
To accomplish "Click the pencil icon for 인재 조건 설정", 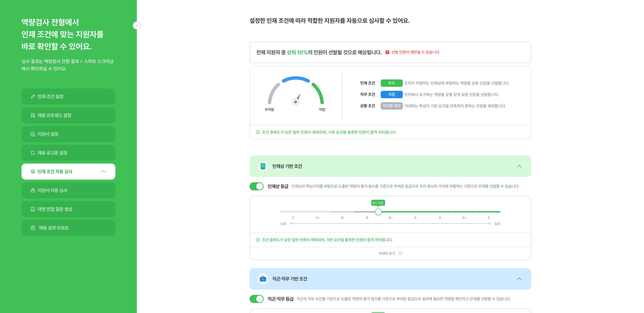I will click(33, 96).
